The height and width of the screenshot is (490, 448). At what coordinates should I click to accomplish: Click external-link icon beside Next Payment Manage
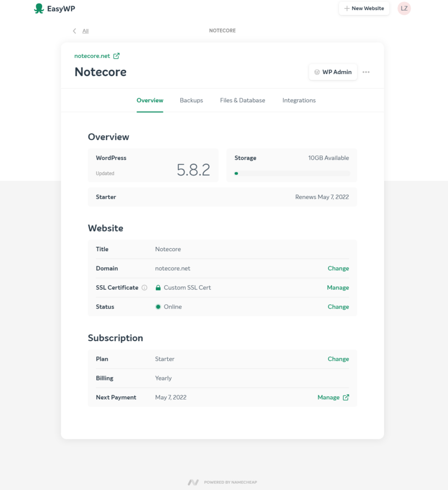[346, 398]
